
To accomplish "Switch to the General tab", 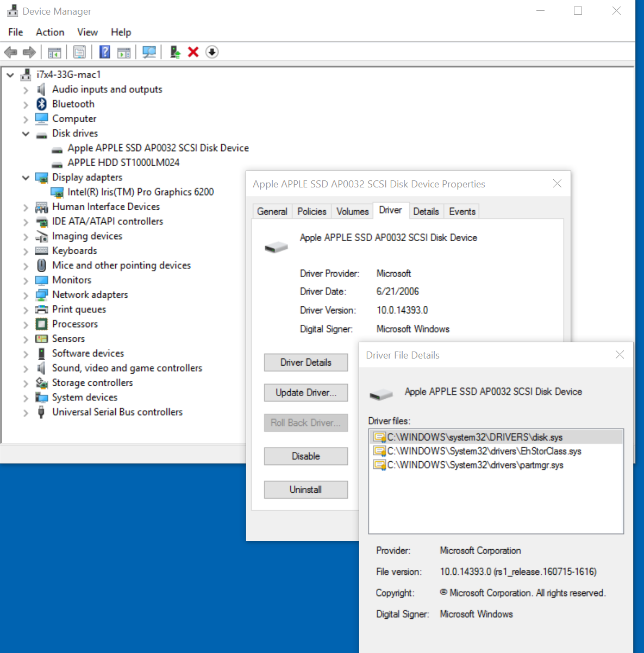I will [272, 211].
